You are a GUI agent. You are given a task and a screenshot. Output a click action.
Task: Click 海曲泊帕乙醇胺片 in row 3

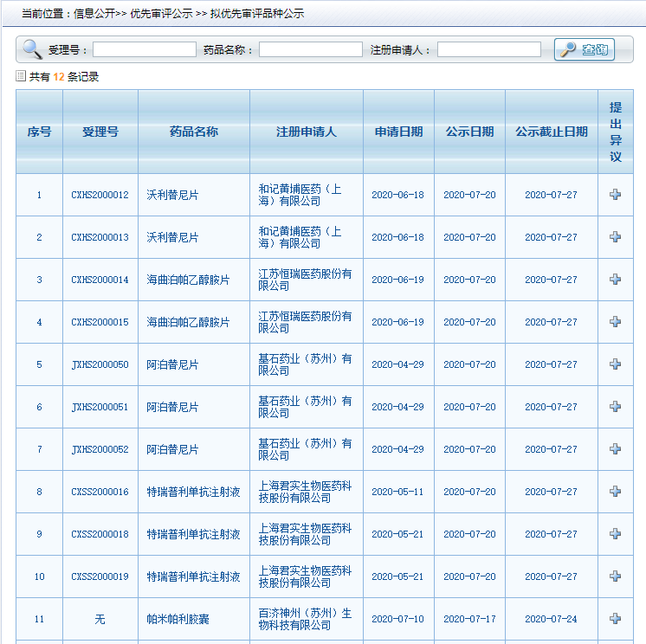click(188, 280)
